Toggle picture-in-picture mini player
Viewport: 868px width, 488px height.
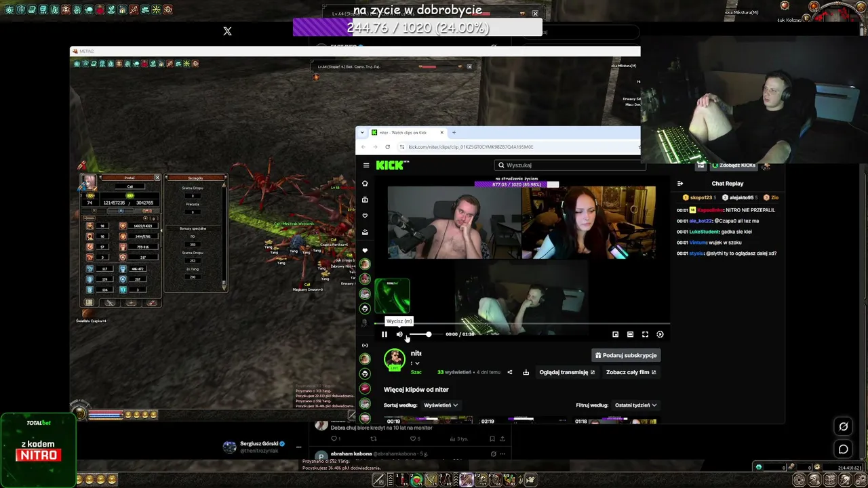pos(615,334)
